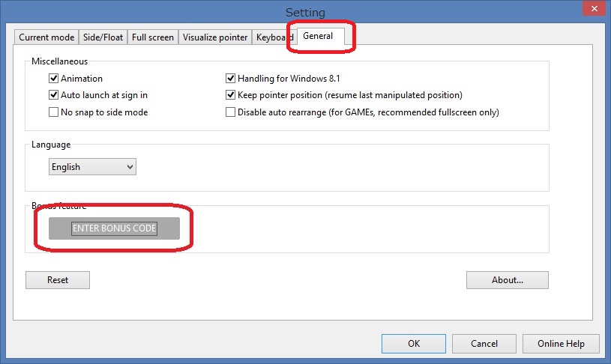Open the Side/Float tab
Viewport: 611px width, 364px height.
click(103, 37)
